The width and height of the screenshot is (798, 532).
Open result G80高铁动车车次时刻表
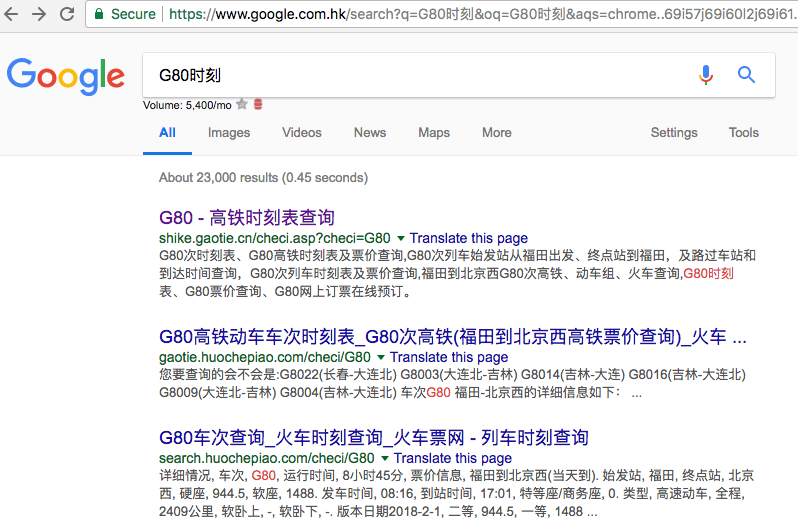452,337
